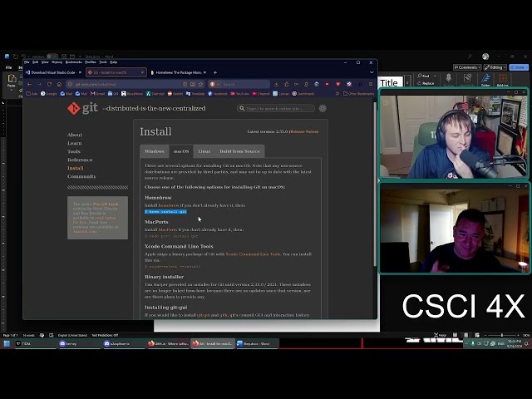Open Learn in git sidebar
Image resolution: width=532 pixels, height=399 pixels.
tap(74, 143)
